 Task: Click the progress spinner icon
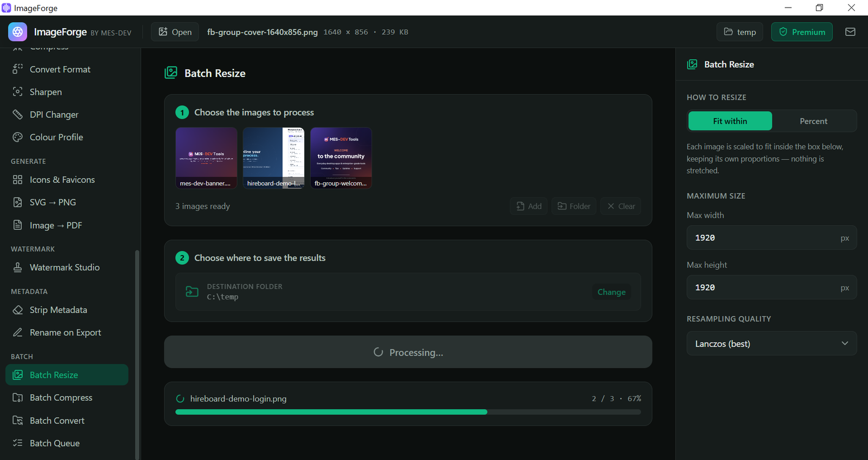coord(180,399)
